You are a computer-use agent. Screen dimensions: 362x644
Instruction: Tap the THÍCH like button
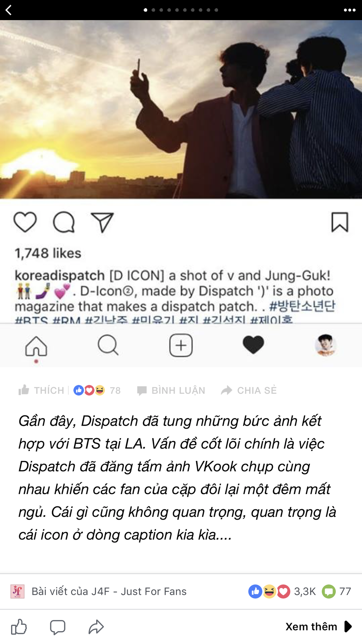pos(42,390)
